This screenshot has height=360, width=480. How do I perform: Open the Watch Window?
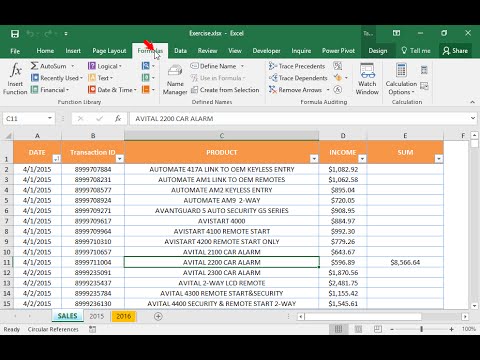(367, 79)
